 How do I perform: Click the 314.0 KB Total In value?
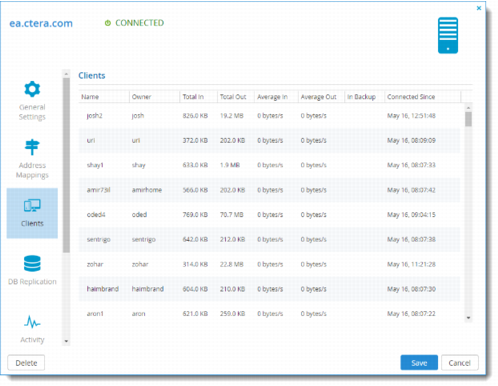[x=195, y=264]
